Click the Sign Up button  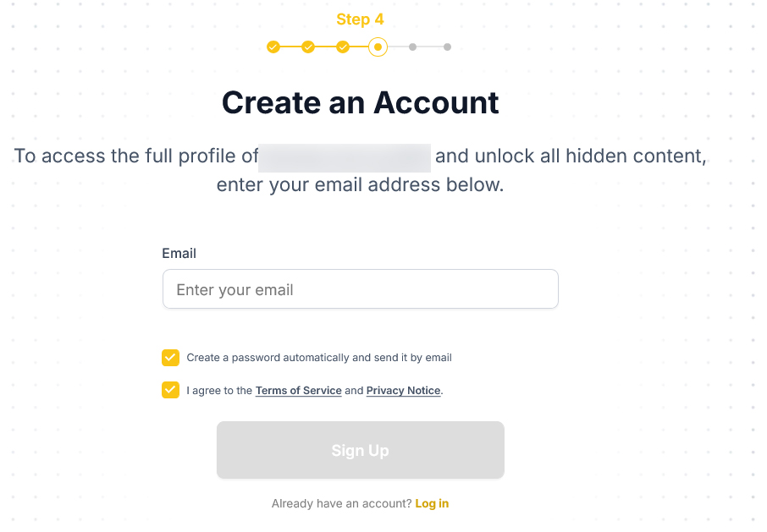360,450
